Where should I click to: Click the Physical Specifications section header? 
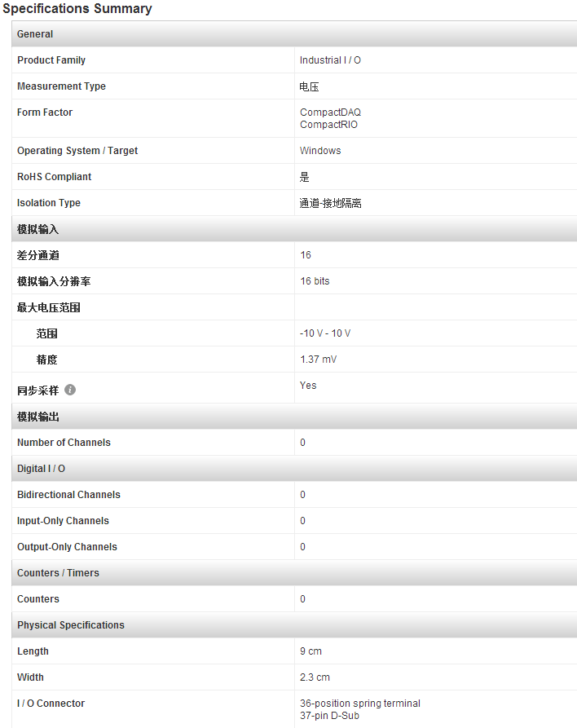pyautogui.click(x=294, y=625)
